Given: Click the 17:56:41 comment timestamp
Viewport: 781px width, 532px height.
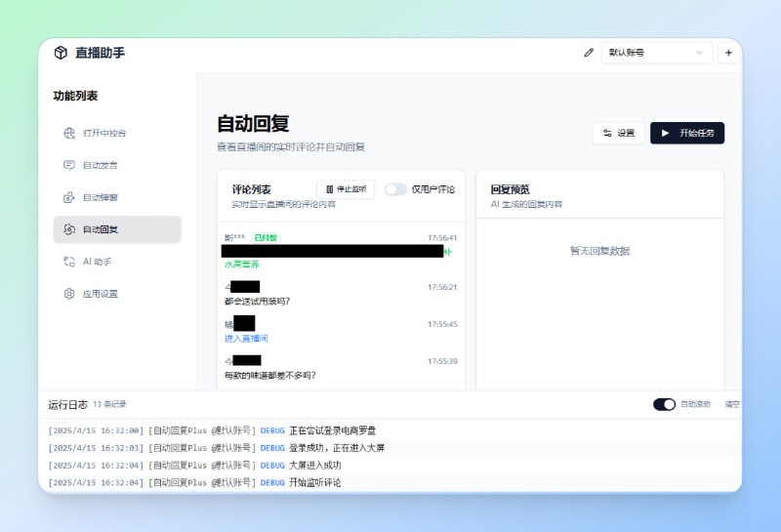Looking at the screenshot, I should [442, 237].
